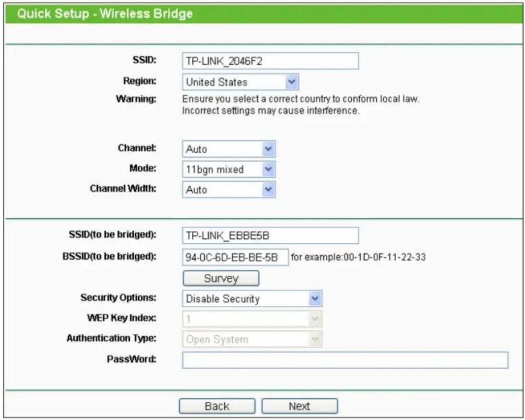Click the greyed-out Authentication Type dropdown
The height and width of the screenshot is (420, 525).
tap(252, 339)
